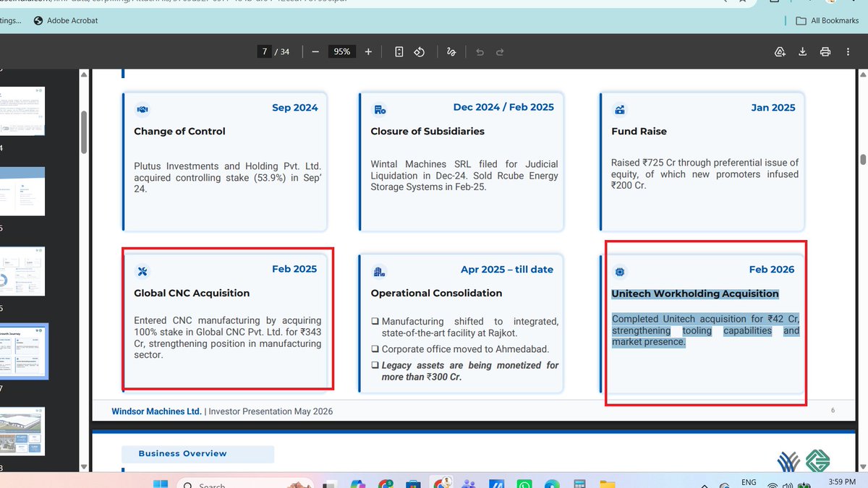
Task: Click the green logo beside the Windsor logo
Action: pyautogui.click(x=818, y=461)
